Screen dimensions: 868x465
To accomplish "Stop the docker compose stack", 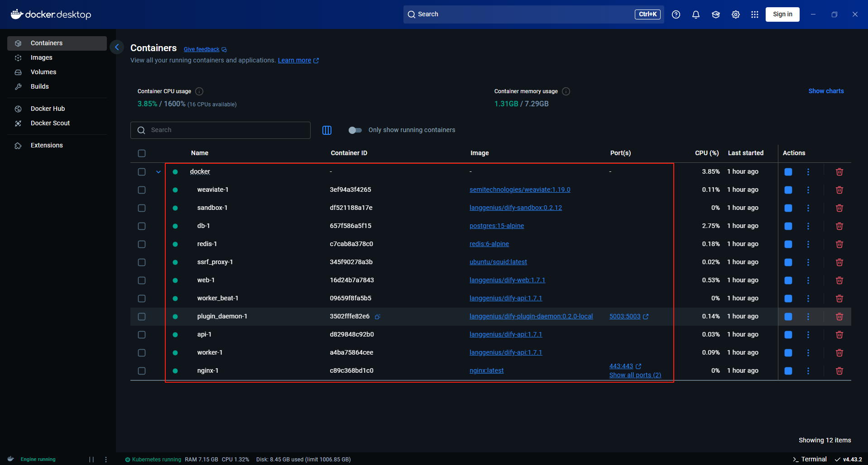I will point(788,172).
